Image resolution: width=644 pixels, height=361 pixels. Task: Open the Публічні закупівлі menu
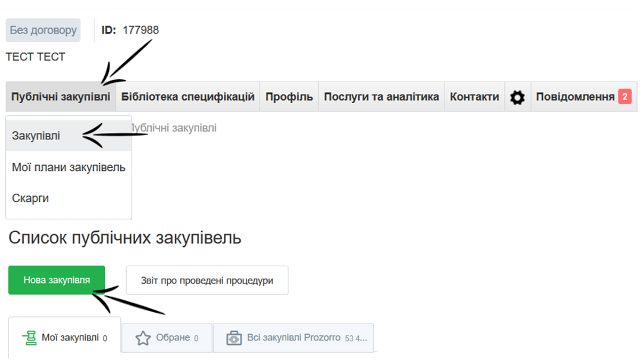[61, 97]
